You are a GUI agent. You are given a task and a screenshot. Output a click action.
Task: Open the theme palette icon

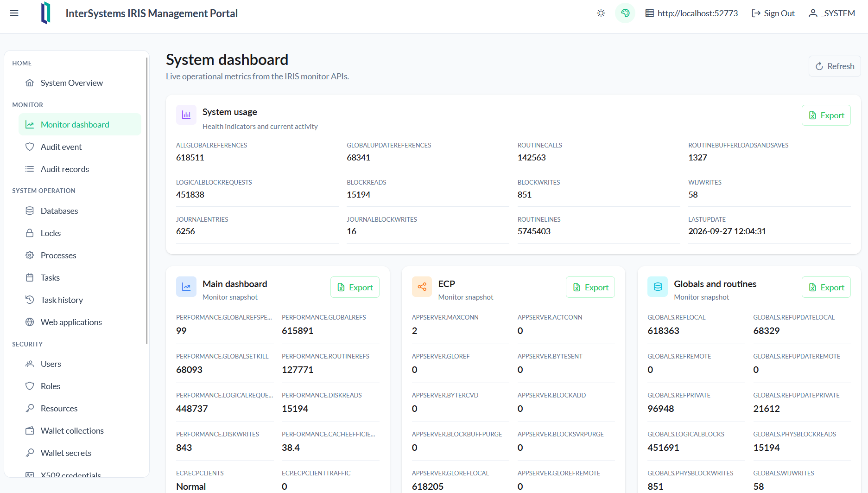point(625,13)
